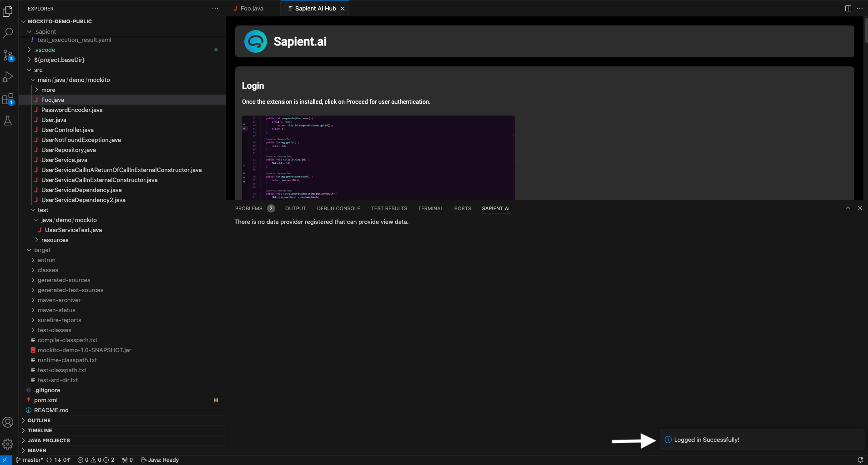Open test_execution_result.yaml file
The height and width of the screenshot is (465, 868).
[122, 40]
